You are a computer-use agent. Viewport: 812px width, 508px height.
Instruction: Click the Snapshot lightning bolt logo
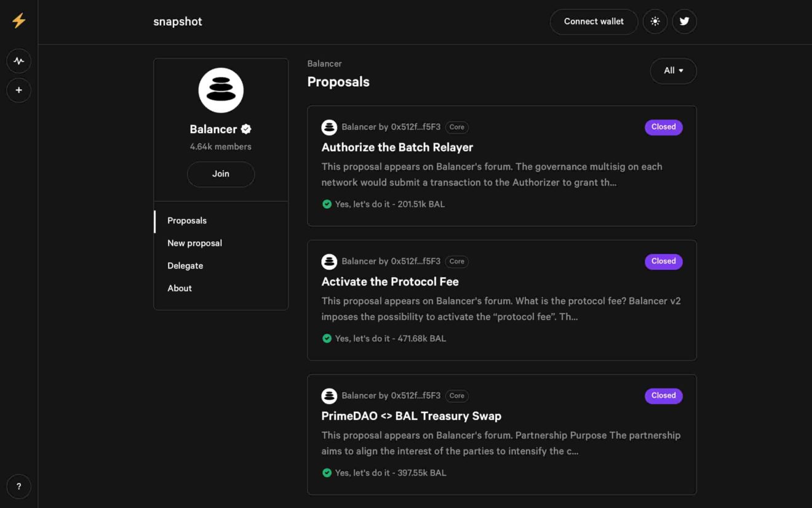pos(18,21)
